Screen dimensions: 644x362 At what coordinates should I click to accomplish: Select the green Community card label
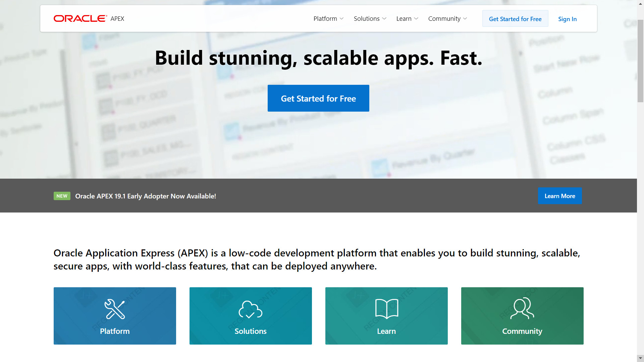[522, 331]
